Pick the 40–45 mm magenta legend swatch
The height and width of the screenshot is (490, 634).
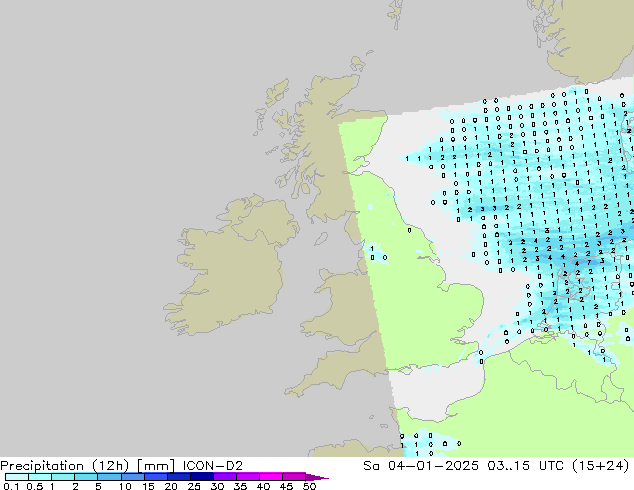(271, 477)
